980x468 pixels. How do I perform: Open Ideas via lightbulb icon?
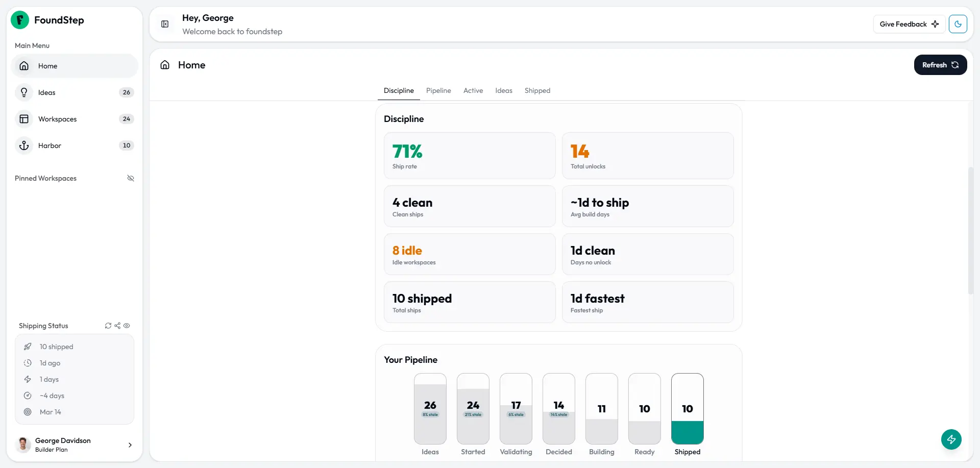(24, 92)
